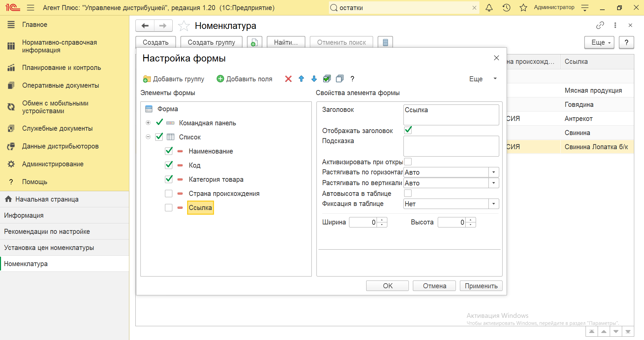Go forward with right arrow button
The image size is (644, 340).
[x=163, y=26]
